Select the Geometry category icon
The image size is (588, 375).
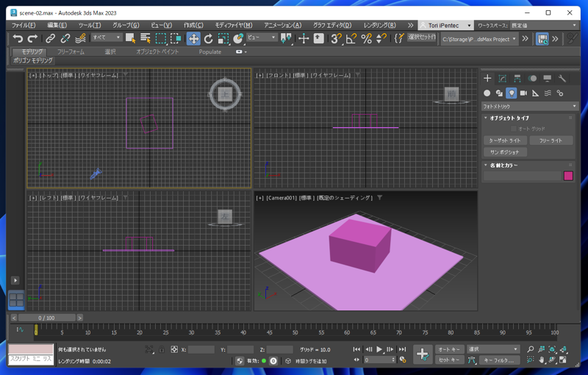[487, 93]
